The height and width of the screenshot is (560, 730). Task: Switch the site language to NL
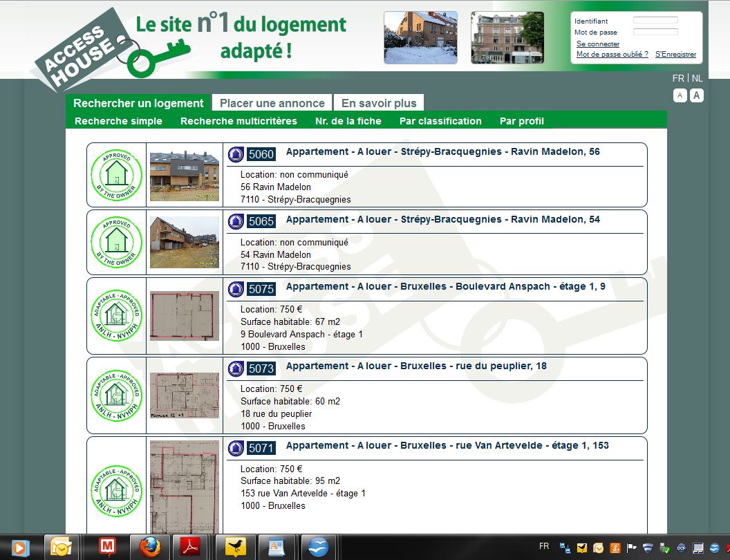[x=697, y=78]
